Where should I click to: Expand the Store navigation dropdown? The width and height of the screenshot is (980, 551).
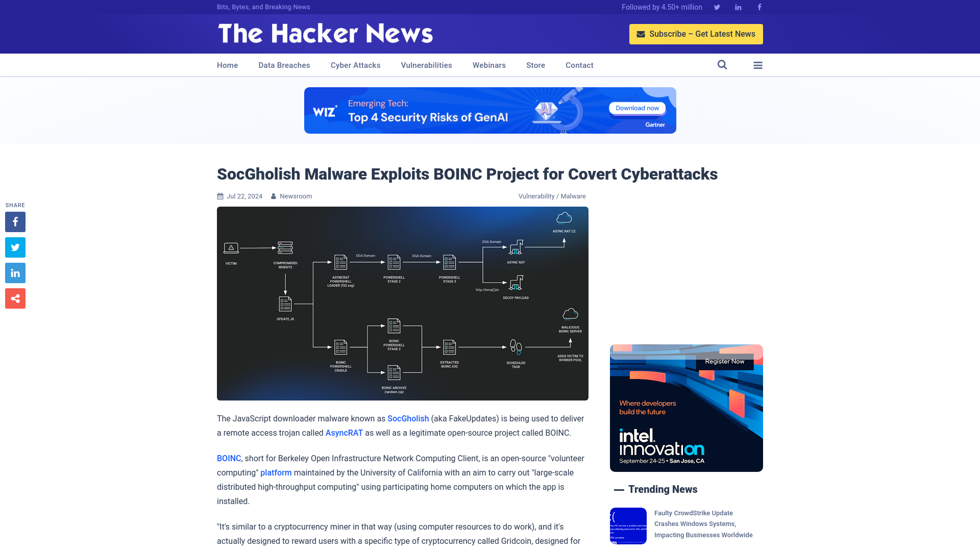point(536,65)
